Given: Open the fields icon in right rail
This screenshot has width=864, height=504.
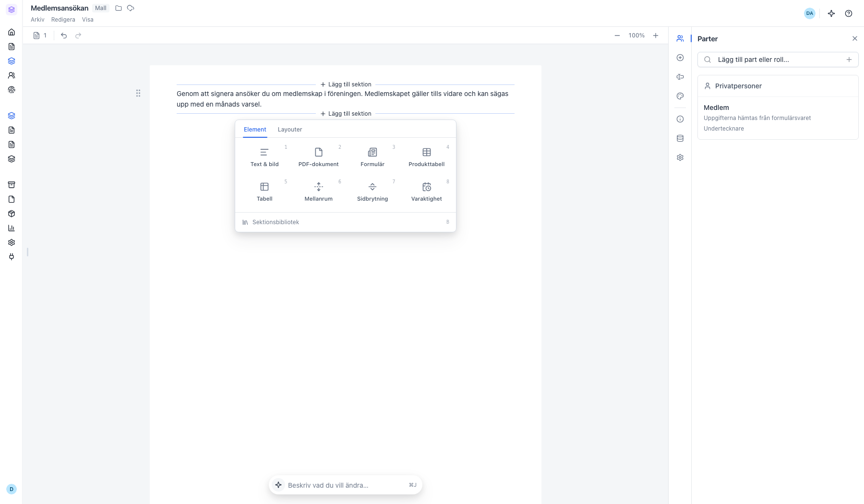Looking at the screenshot, I should [680, 77].
